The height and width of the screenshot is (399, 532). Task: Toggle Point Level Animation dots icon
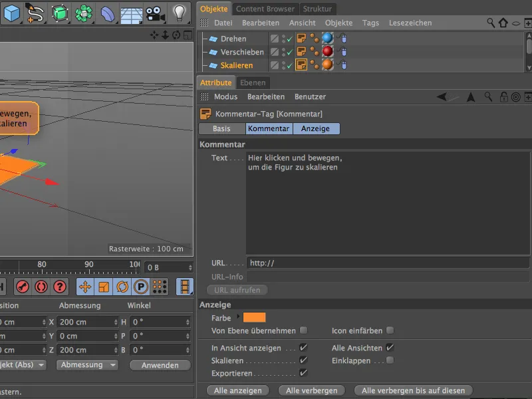pos(160,287)
